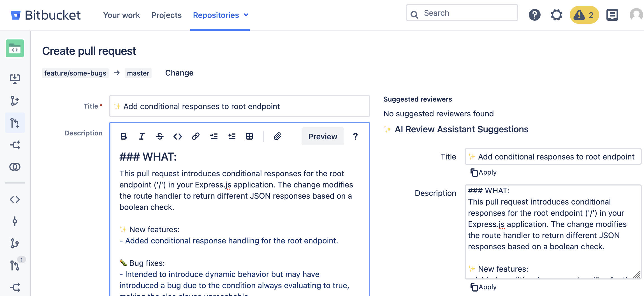Image resolution: width=644 pixels, height=296 pixels.
Task: Click the Clone repository sidebar icon
Action: pos(15,79)
